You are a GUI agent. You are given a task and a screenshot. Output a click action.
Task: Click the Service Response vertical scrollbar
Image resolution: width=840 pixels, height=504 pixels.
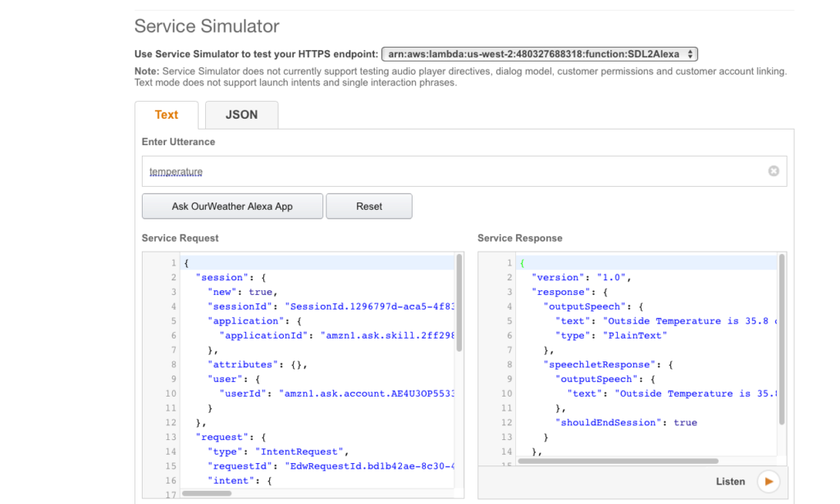[x=782, y=339]
